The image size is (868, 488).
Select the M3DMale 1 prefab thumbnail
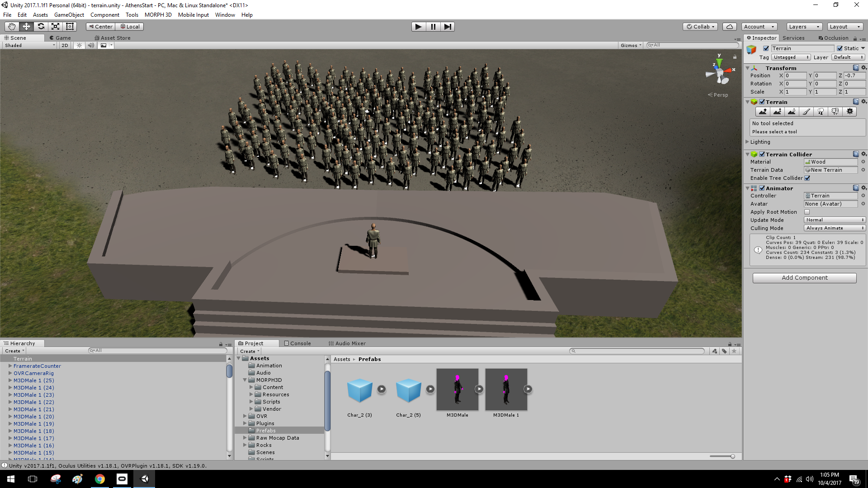506,389
